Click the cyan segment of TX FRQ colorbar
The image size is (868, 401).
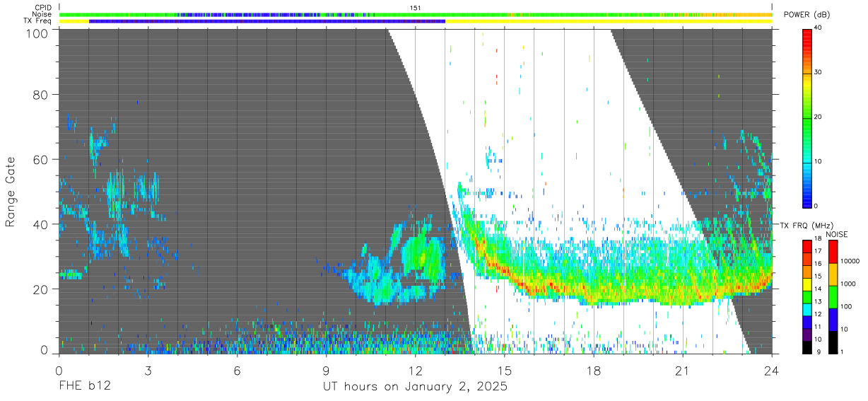pyautogui.click(x=807, y=308)
